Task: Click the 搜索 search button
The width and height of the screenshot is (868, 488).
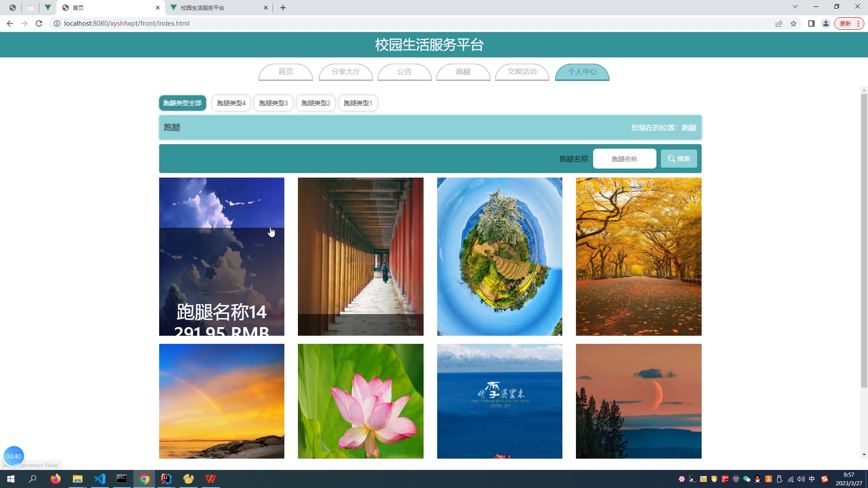Action: coord(679,159)
